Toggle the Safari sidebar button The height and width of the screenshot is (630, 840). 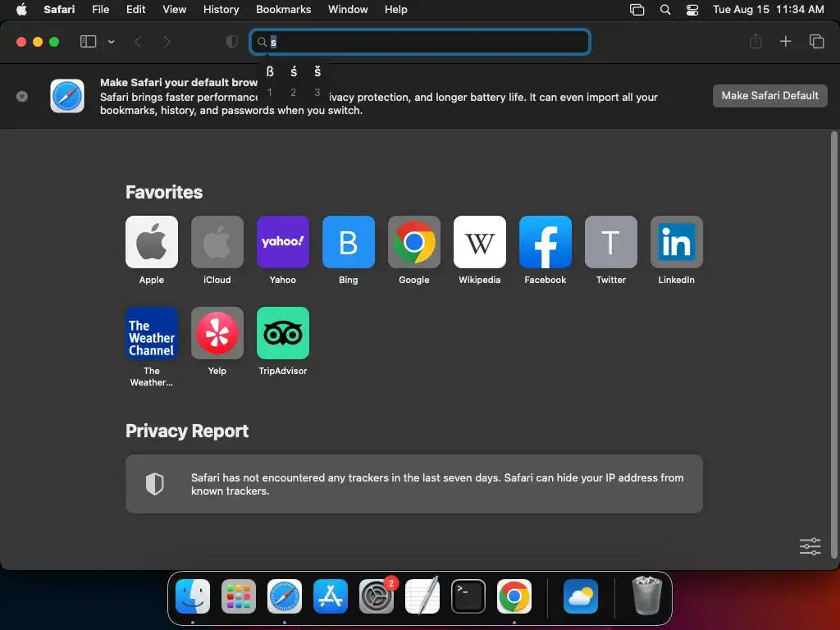88,42
